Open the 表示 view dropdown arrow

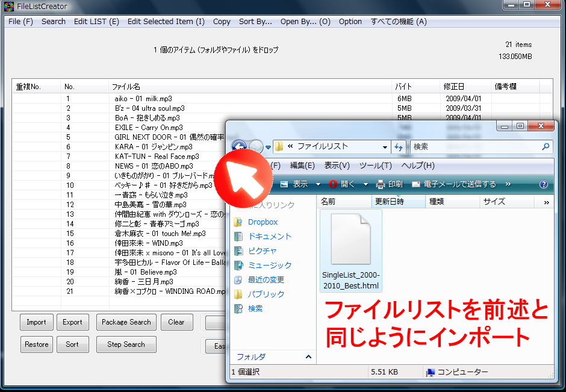(x=319, y=184)
